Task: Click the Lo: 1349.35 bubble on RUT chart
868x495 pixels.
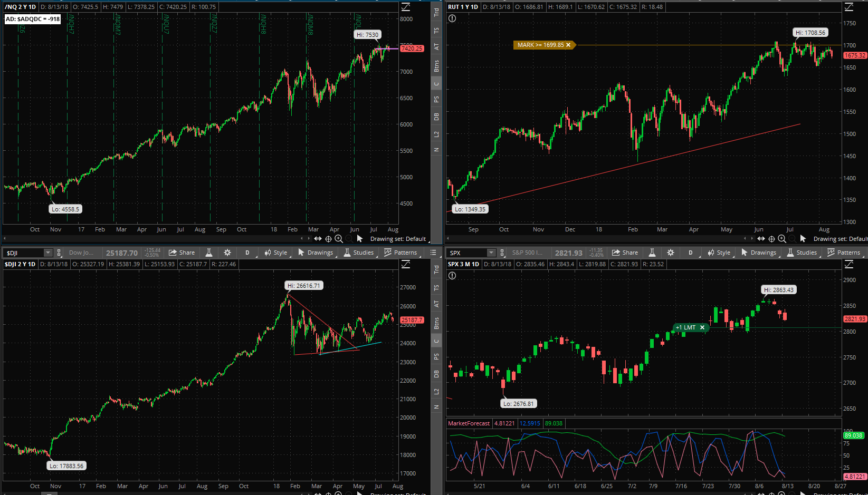Action: point(470,209)
